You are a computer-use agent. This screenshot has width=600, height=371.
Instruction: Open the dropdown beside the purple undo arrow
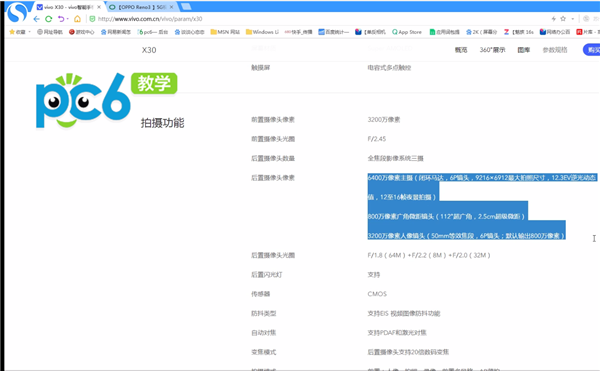[67, 19]
